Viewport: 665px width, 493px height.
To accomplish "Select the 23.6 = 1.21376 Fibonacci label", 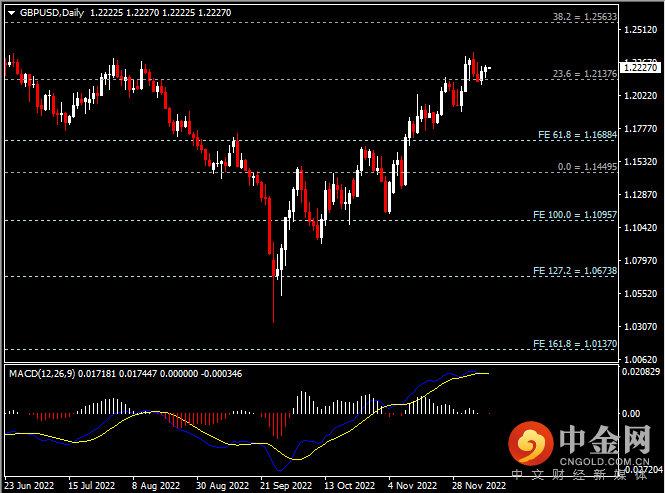I will click(x=586, y=73).
